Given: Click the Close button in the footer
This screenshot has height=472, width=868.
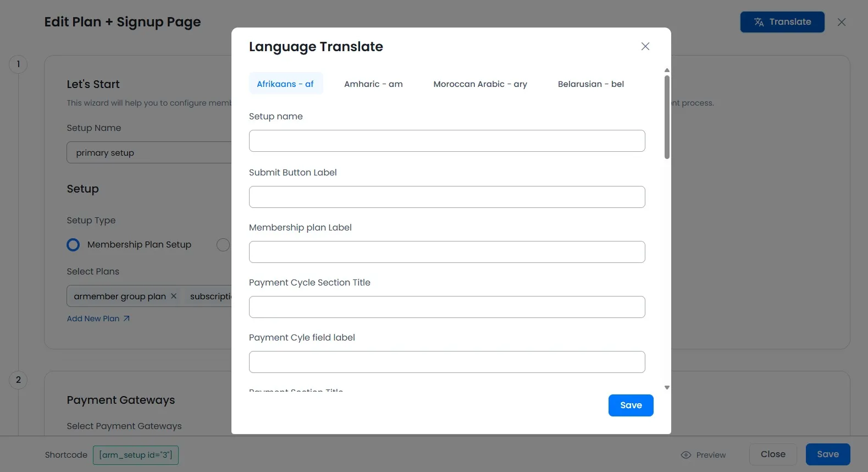Looking at the screenshot, I should 773,454.
